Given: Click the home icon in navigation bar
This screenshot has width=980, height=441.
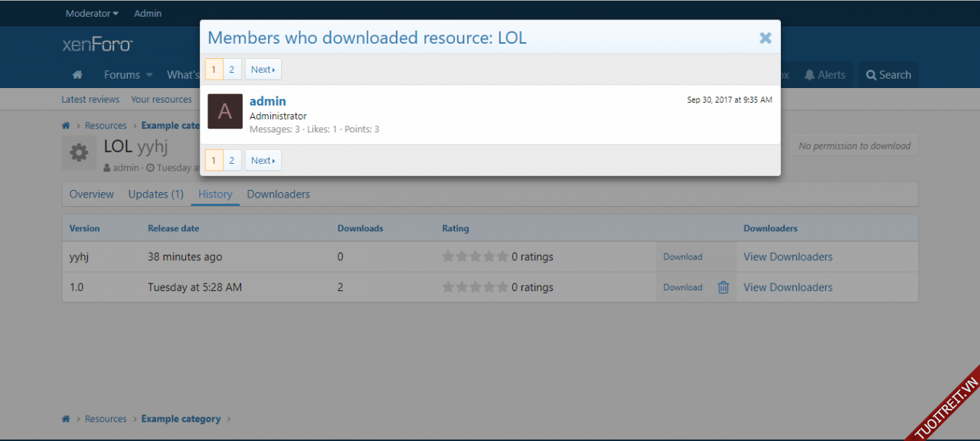Looking at the screenshot, I should point(77,75).
